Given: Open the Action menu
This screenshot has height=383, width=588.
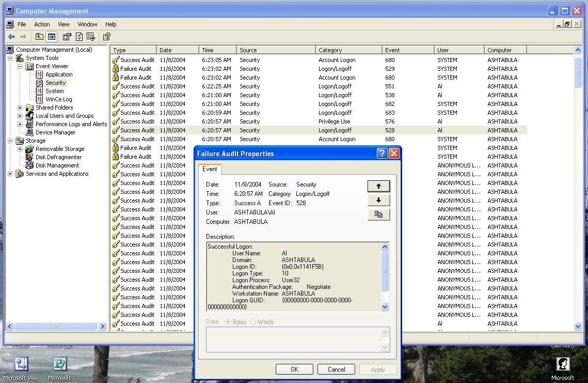Looking at the screenshot, I should click(42, 24).
